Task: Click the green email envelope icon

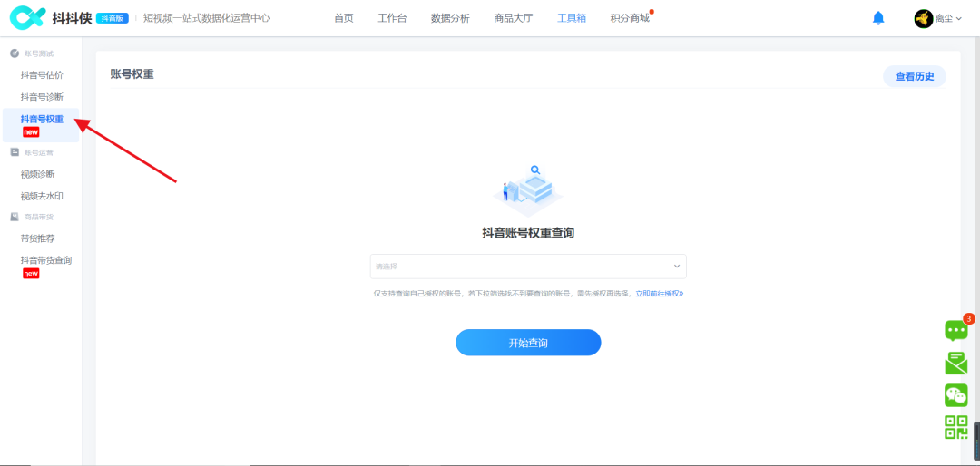Action: 955,363
